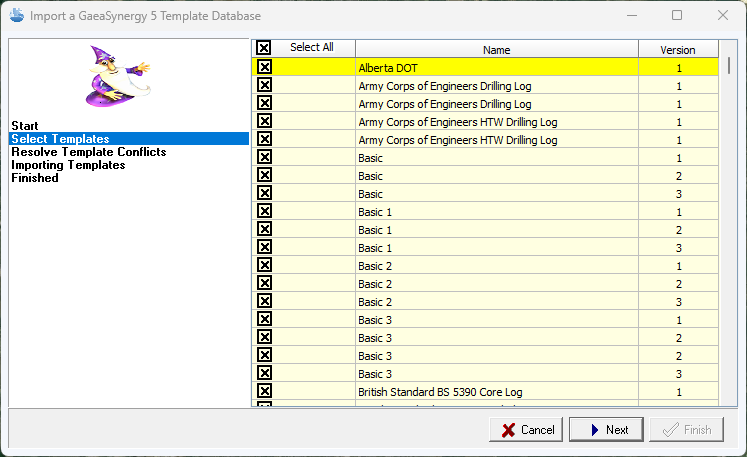Viewport: 747px width, 457px height.
Task: Toggle the Select All header checkbox
Action: pyautogui.click(x=264, y=48)
